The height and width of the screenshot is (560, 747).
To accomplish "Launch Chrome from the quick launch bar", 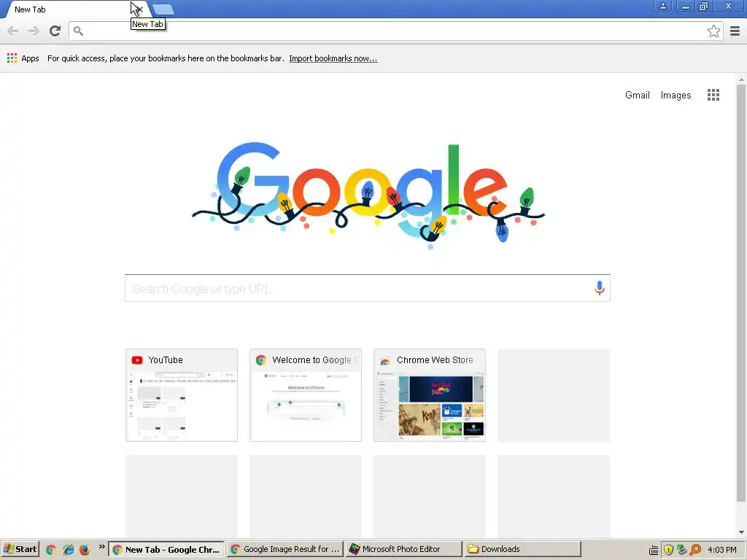I will (51, 550).
